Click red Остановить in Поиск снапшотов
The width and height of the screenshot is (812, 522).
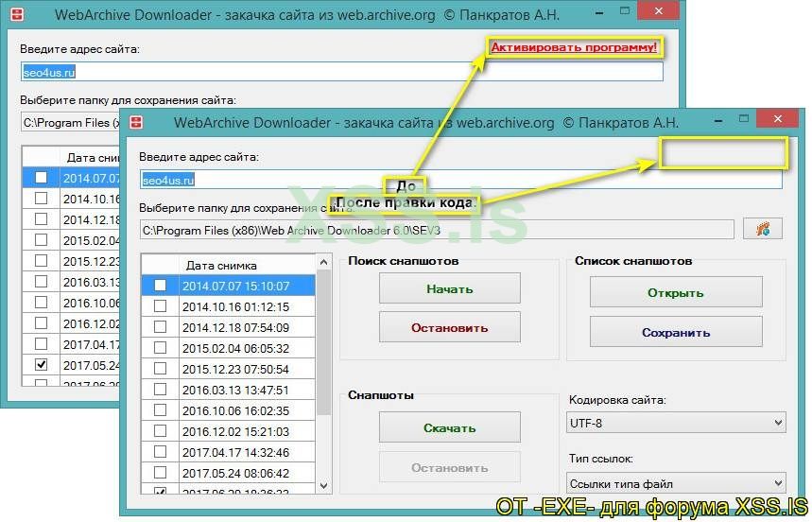click(x=450, y=327)
